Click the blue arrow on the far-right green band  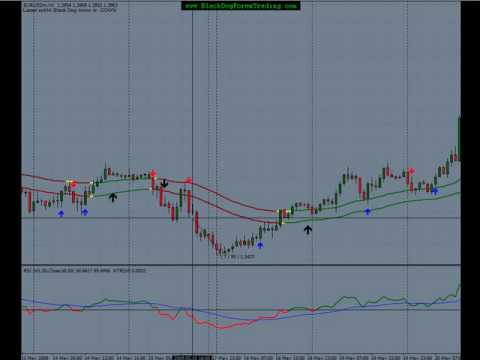[435, 191]
